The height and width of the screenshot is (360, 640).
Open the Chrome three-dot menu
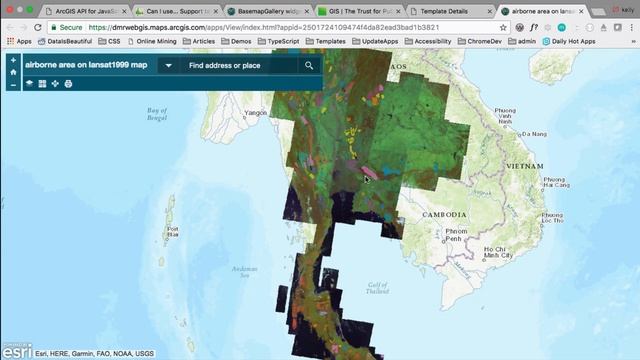tap(632, 27)
